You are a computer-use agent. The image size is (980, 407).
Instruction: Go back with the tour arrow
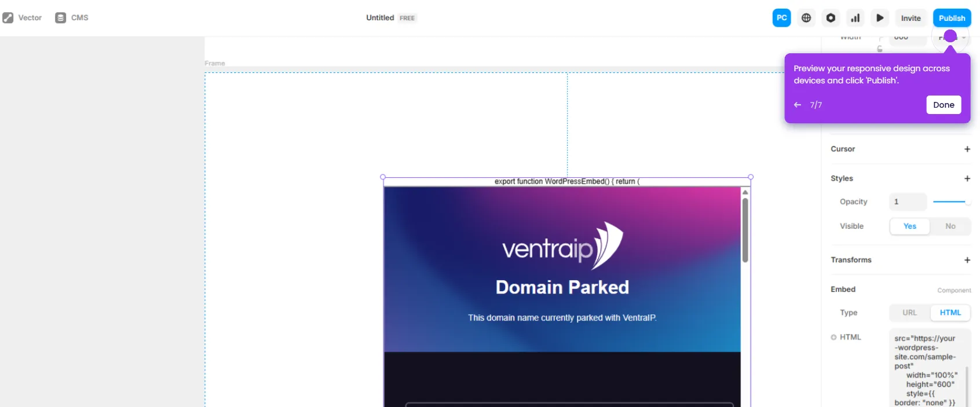pos(798,105)
